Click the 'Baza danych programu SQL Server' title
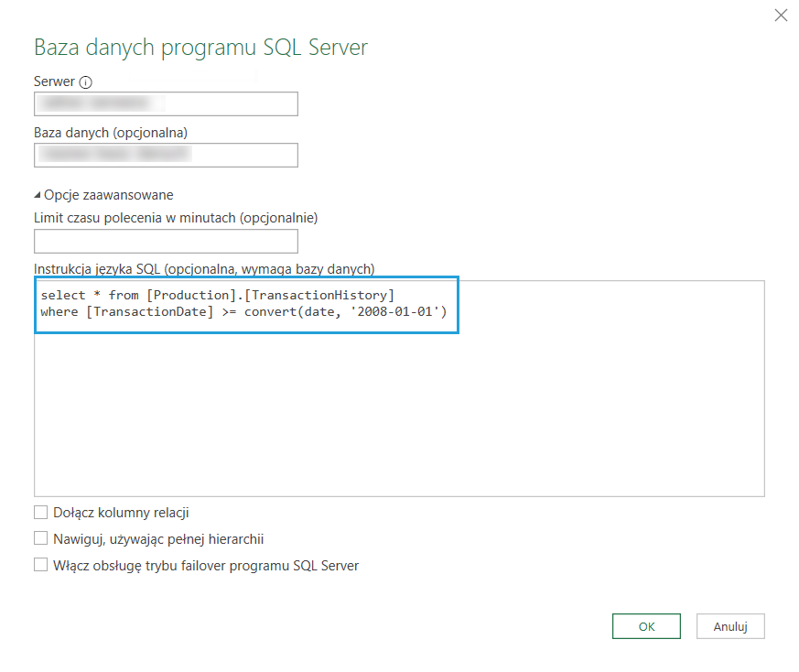The width and height of the screenshot is (799, 672). 200,48
